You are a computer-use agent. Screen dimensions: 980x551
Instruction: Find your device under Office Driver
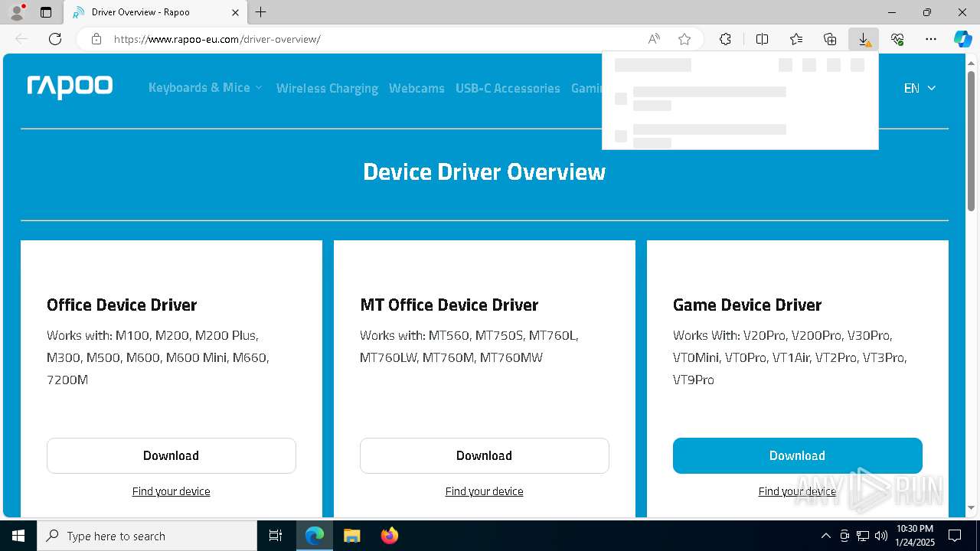point(171,491)
